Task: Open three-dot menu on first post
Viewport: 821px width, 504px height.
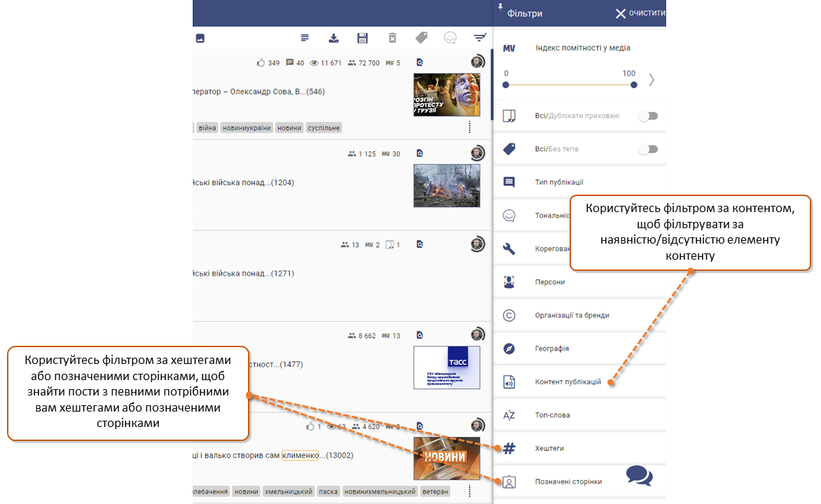Action: 469,127
